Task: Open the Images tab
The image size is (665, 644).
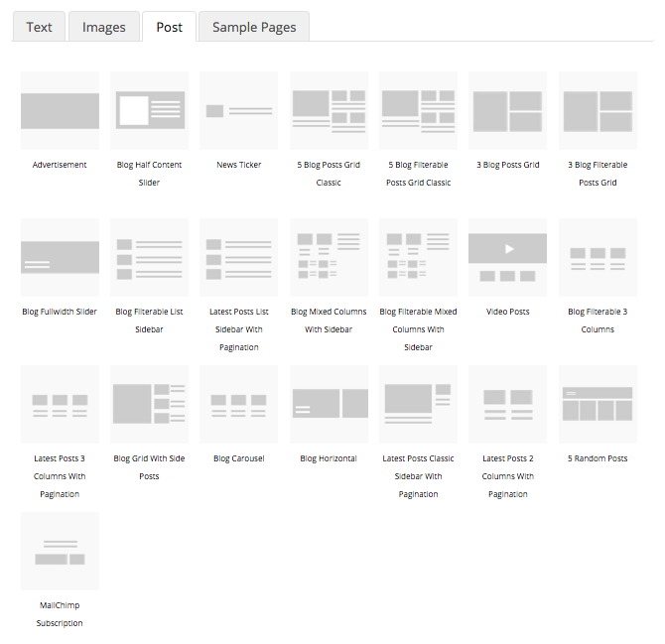Action: (x=103, y=27)
